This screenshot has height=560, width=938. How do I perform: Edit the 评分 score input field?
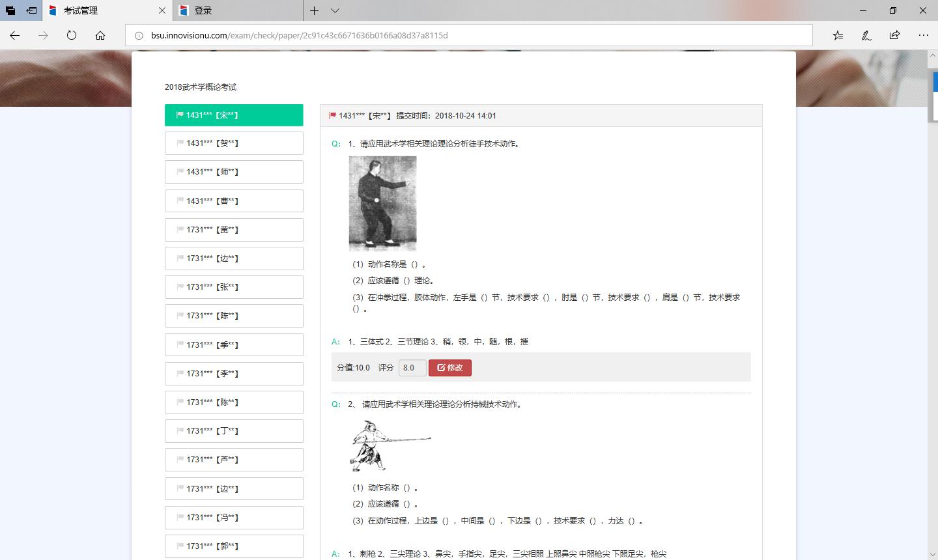click(x=412, y=368)
